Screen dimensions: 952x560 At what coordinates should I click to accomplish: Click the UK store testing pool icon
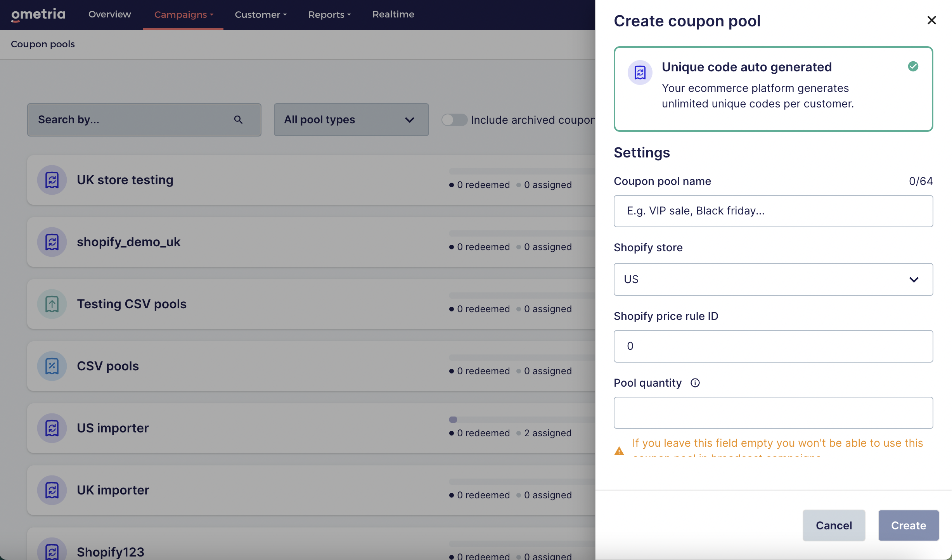(52, 180)
